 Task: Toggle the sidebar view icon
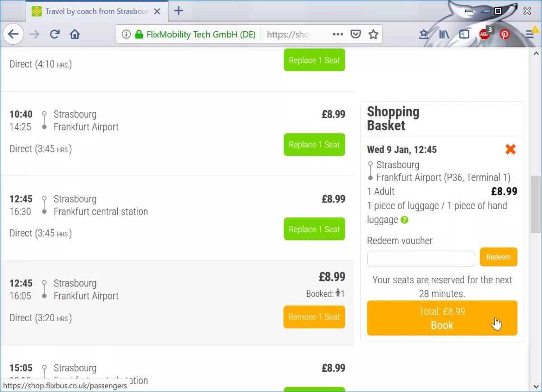464,34
